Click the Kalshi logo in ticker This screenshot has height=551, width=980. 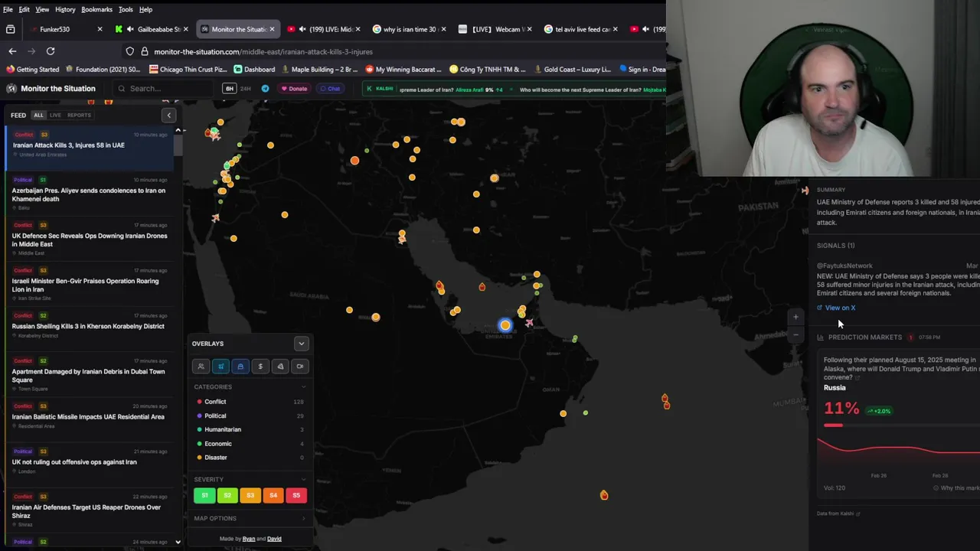click(381, 89)
